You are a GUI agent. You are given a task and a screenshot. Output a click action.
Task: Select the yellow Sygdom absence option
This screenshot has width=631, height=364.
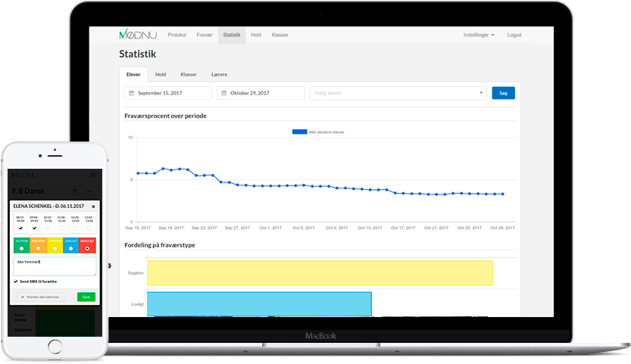tap(55, 248)
